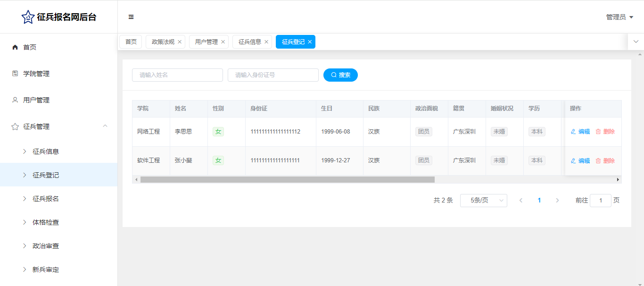The width and height of the screenshot is (644, 286).
Task: Click the star logo in header
Action: point(28,17)
